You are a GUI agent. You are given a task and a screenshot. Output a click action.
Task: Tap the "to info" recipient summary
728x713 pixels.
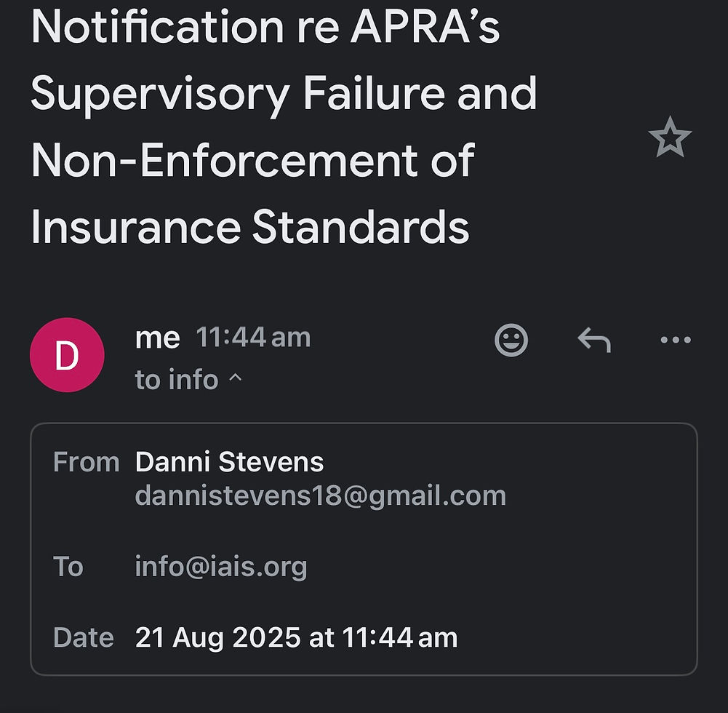click(177, 380)
